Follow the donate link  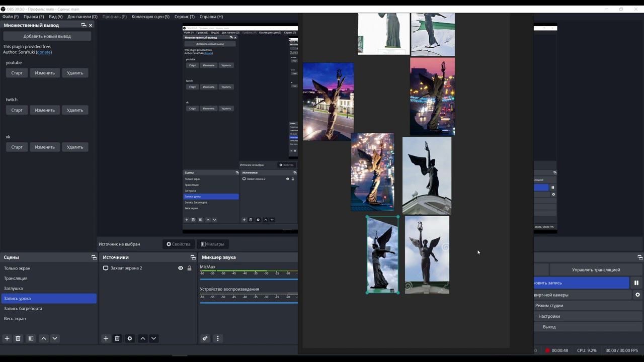point(43,52)
